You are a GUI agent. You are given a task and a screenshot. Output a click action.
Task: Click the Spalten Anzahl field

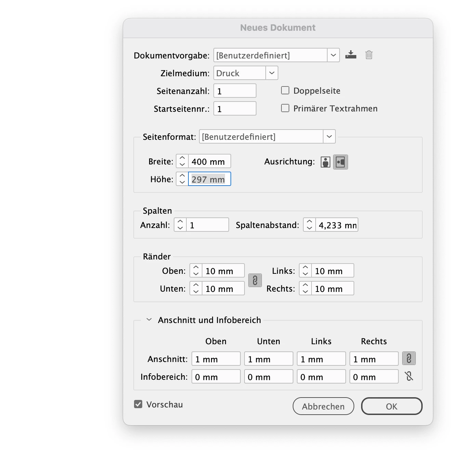click(x=208, y=225)
